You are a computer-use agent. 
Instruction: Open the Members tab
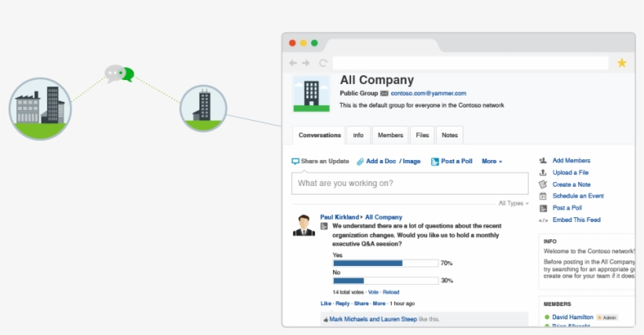[390, 135]
